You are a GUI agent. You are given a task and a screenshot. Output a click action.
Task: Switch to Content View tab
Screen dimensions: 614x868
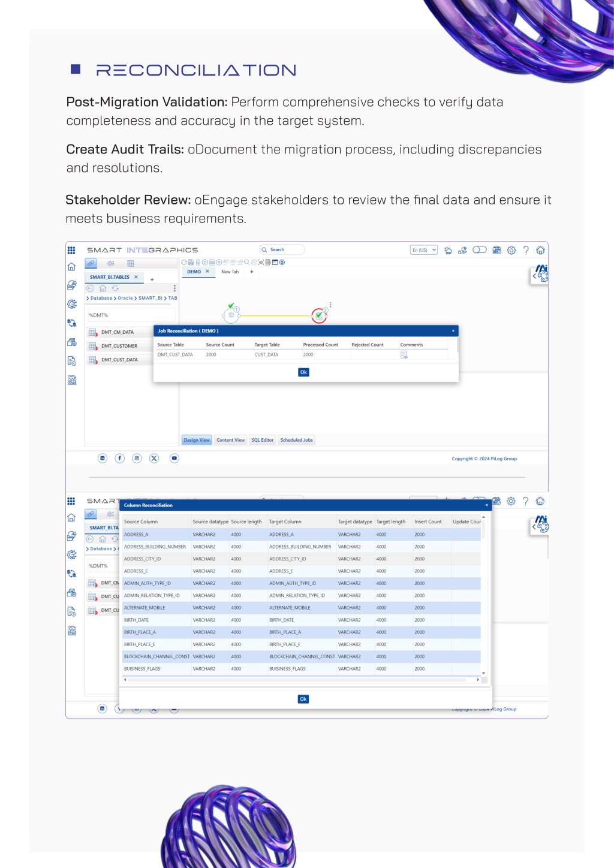click(x=231, y=440)
